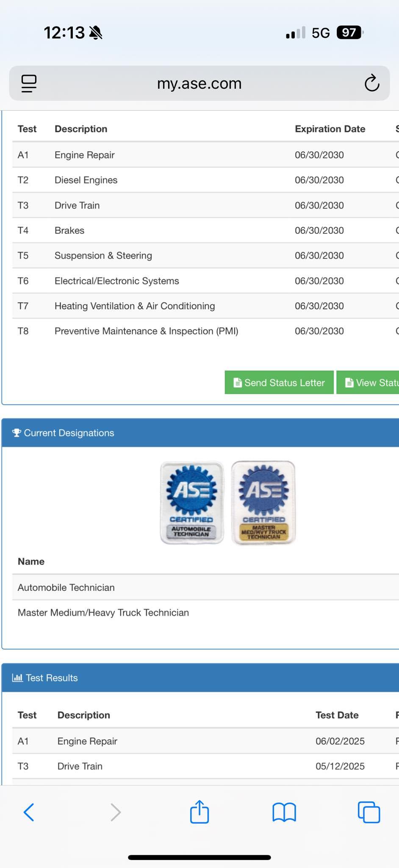
Task: Select the A1 Engine Repair certification row
Action: [205, 155]
